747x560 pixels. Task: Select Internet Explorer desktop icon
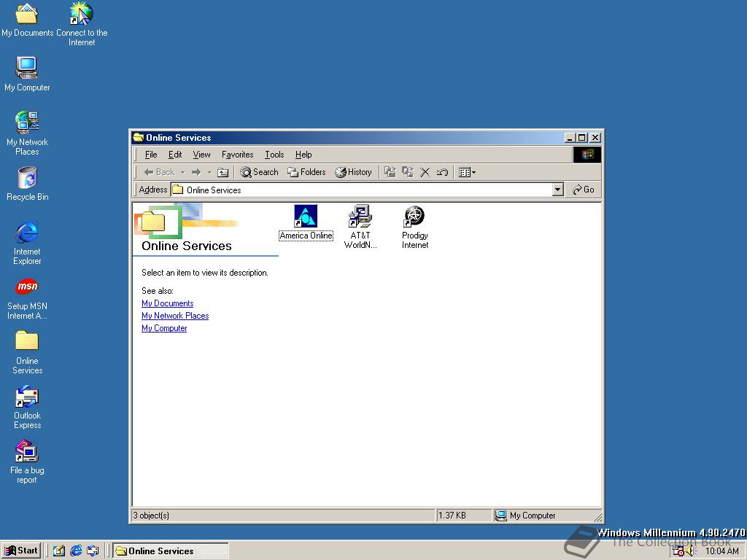27,243
